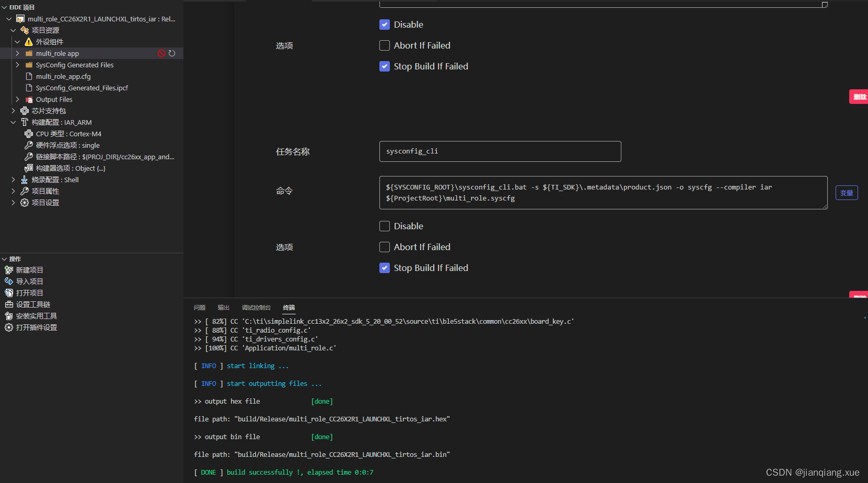
Task: Click the 打开插件设置 action
Action: (x=37, y=327)
